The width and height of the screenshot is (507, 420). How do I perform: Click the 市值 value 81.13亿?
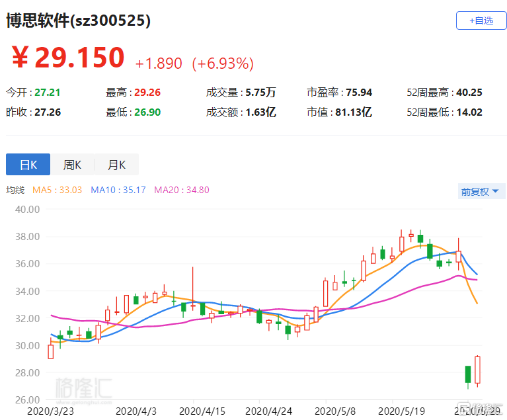[x=354, y=112]
